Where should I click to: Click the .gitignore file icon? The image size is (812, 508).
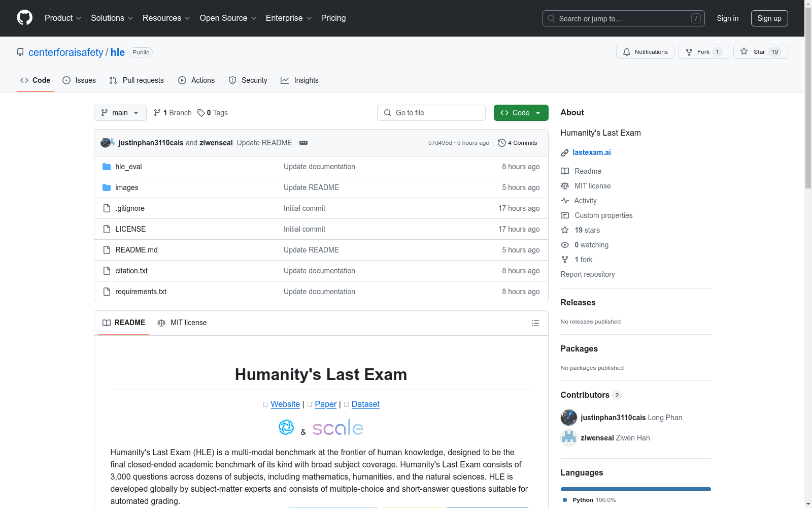tap(107, 208)
